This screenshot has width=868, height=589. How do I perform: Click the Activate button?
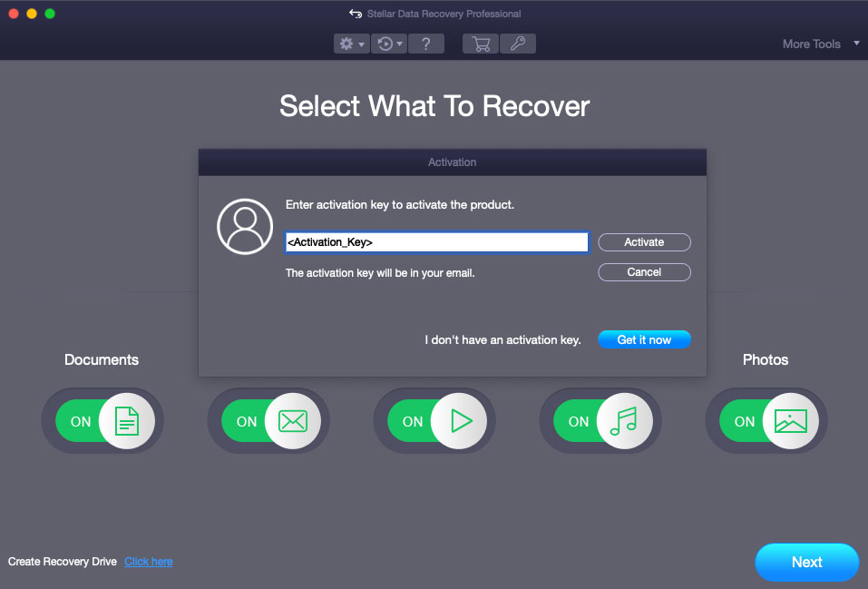pos(644,242)
